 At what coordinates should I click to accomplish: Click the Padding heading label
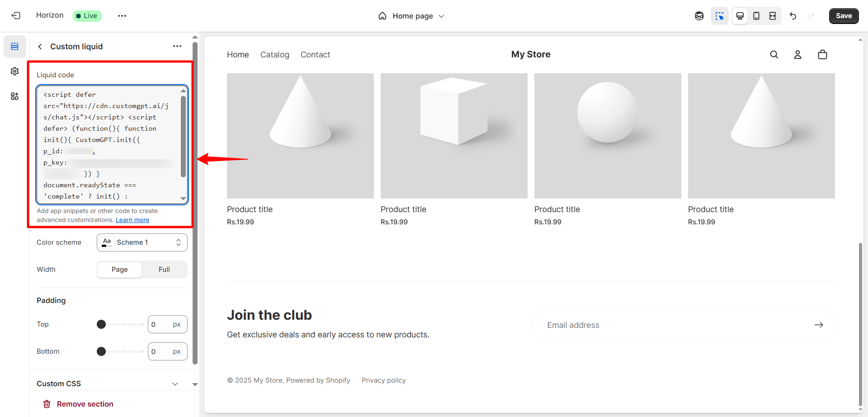click(51, 301)
